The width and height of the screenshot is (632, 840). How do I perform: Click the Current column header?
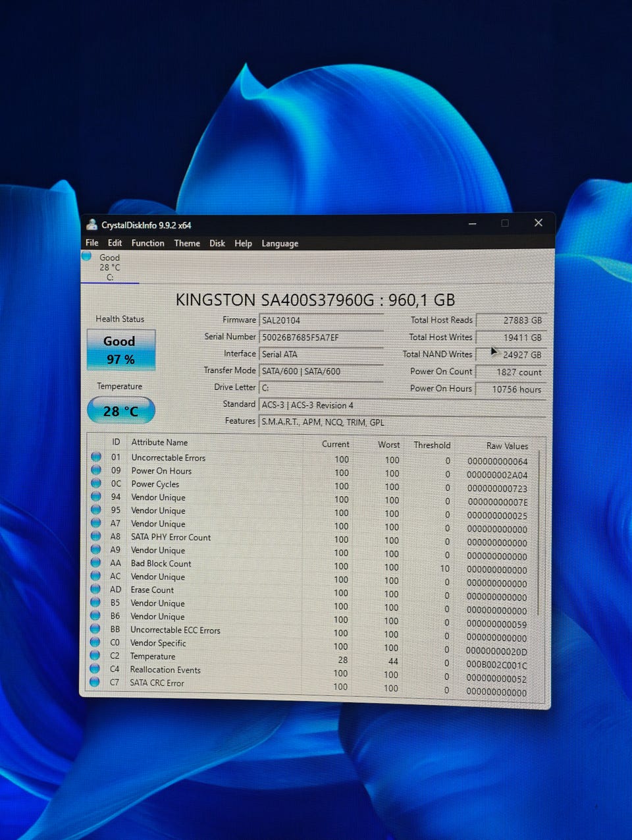tap(335, 444)
